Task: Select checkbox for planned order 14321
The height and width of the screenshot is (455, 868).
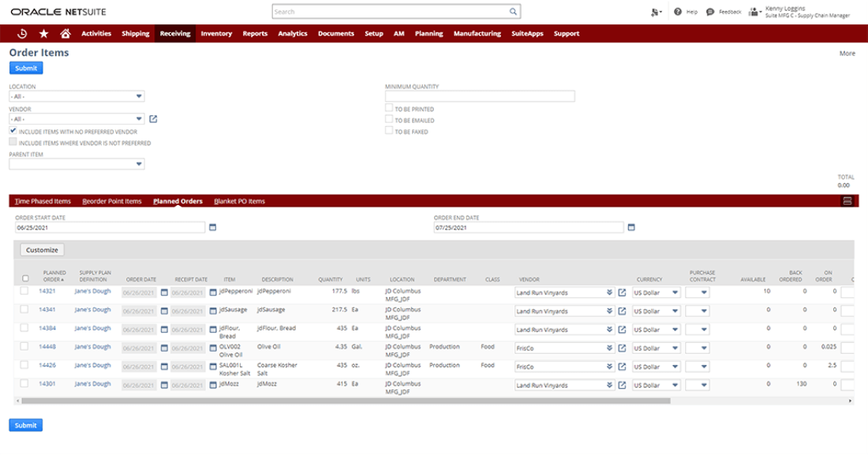Action: [25, 292]
